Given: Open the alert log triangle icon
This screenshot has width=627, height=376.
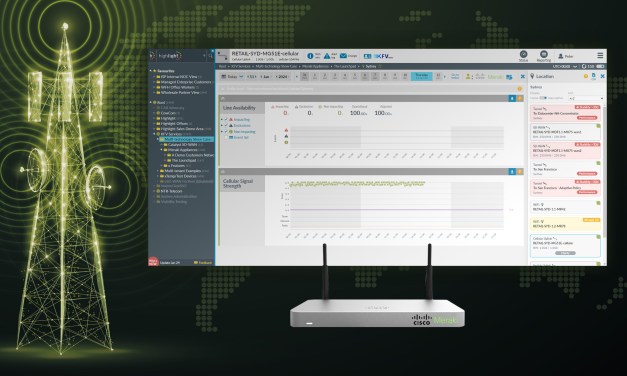Looking at the screenshot, I should [327, 56].
